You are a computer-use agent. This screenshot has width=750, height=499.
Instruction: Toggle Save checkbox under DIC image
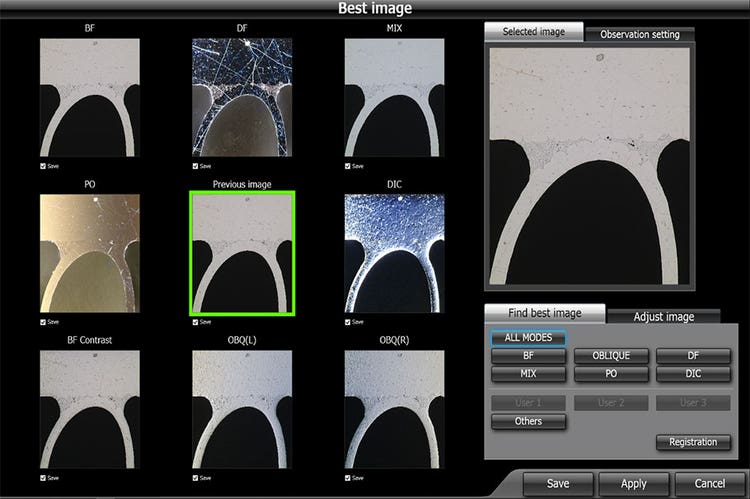347,322
